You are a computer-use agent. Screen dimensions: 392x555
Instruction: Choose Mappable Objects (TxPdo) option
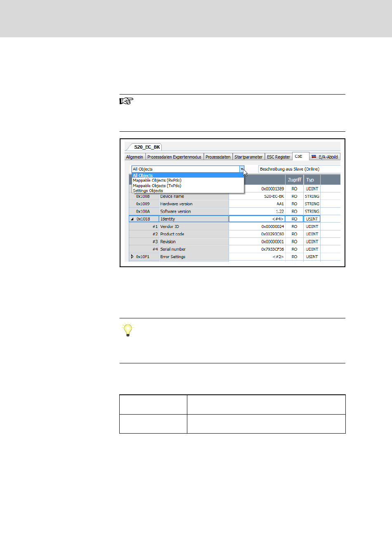pos(157,186)
